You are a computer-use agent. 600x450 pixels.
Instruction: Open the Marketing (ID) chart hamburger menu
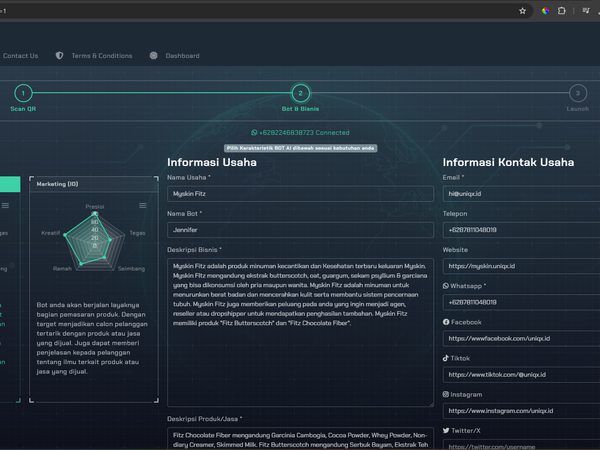click(x=143, y=205)
